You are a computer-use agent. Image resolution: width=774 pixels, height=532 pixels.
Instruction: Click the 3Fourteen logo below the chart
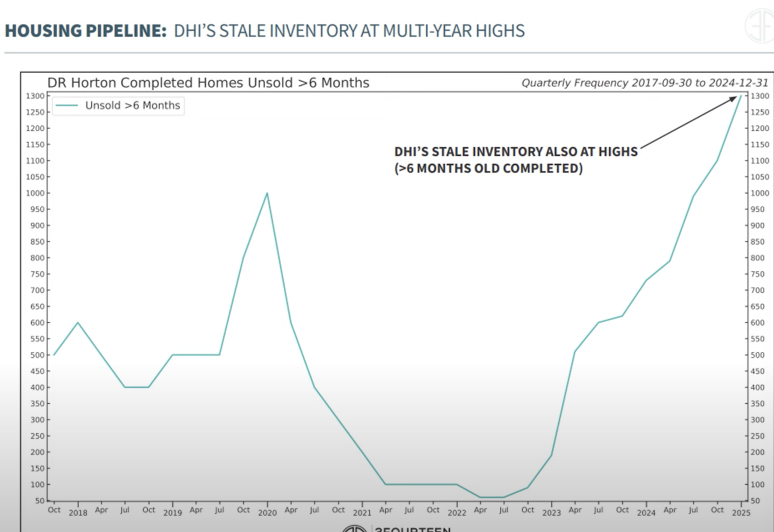pyautogui.click(x=396, y=528)
